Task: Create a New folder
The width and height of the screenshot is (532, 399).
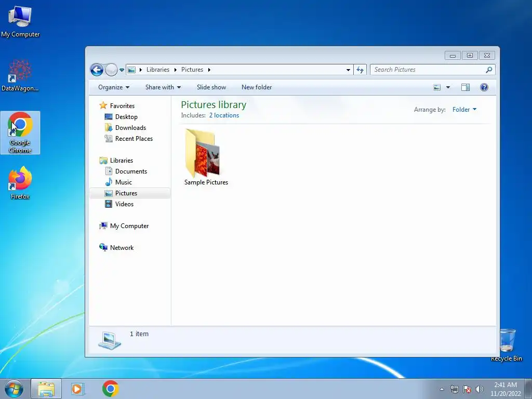Action: 257,87
